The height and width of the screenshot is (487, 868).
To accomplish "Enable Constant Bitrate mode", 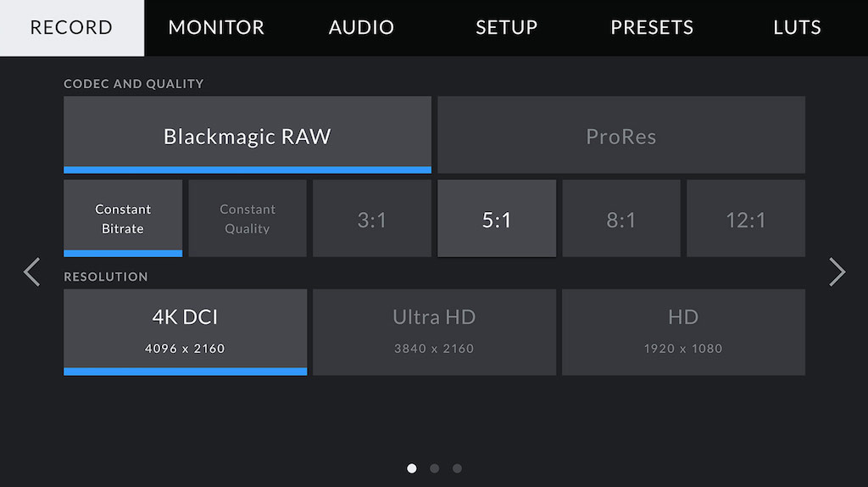I will click(123, 218).
